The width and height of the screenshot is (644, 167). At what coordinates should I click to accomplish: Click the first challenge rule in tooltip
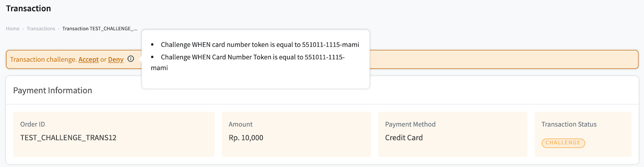tap(260, 45)
